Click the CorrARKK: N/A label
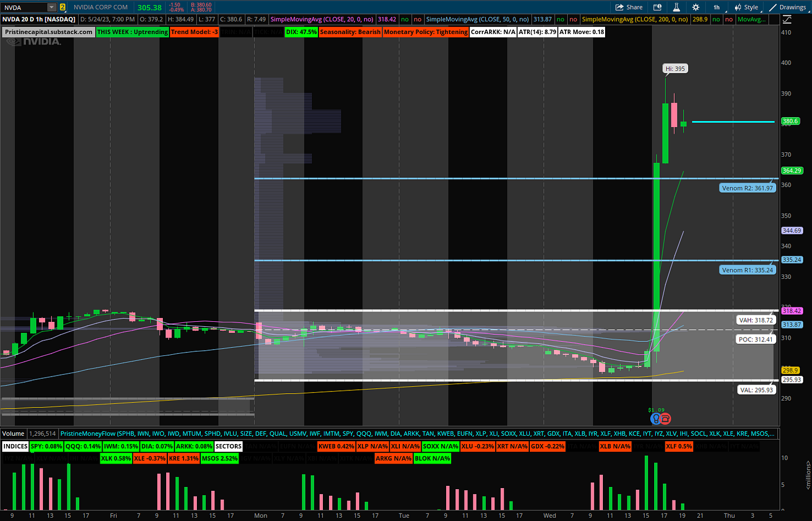812x521 pixels. [493, 32]
